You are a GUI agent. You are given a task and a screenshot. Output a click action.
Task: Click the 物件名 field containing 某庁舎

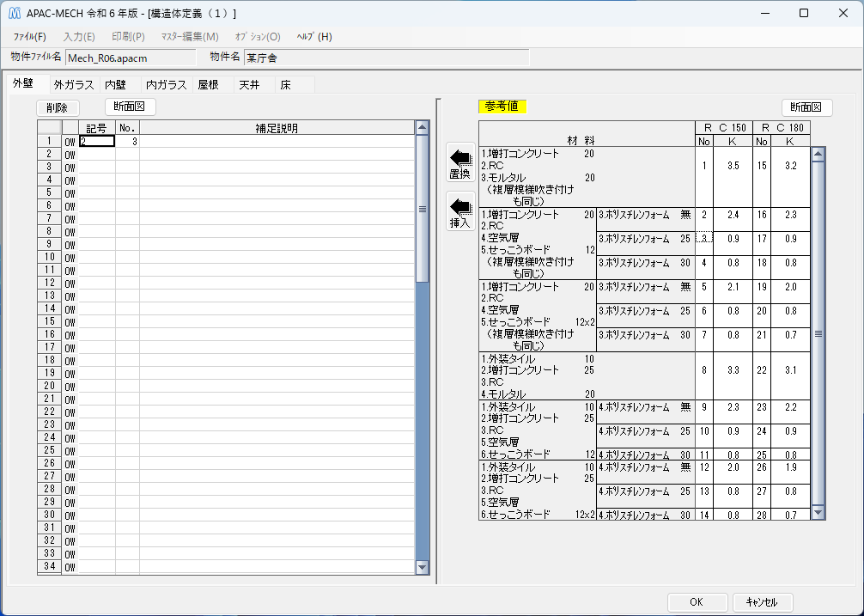pos(386,58)
